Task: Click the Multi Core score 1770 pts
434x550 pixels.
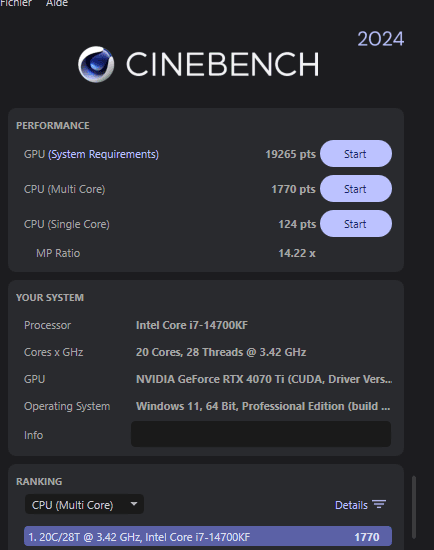Action: click(293, 189)
